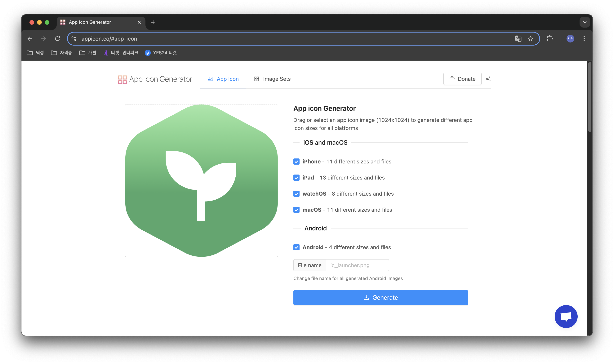The width and height of the screenshot is (614, 364).
Task: Open the blue chat support bubble
Action: click(566, 316)
